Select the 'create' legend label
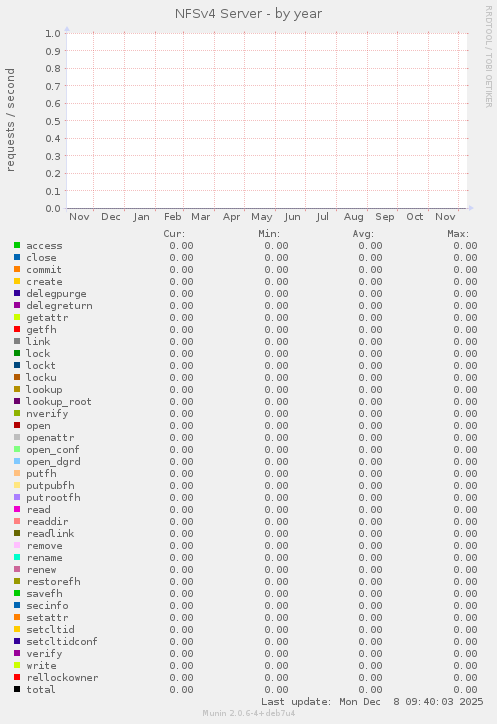This screenshot has height=724, width=497. pos(44,282)
